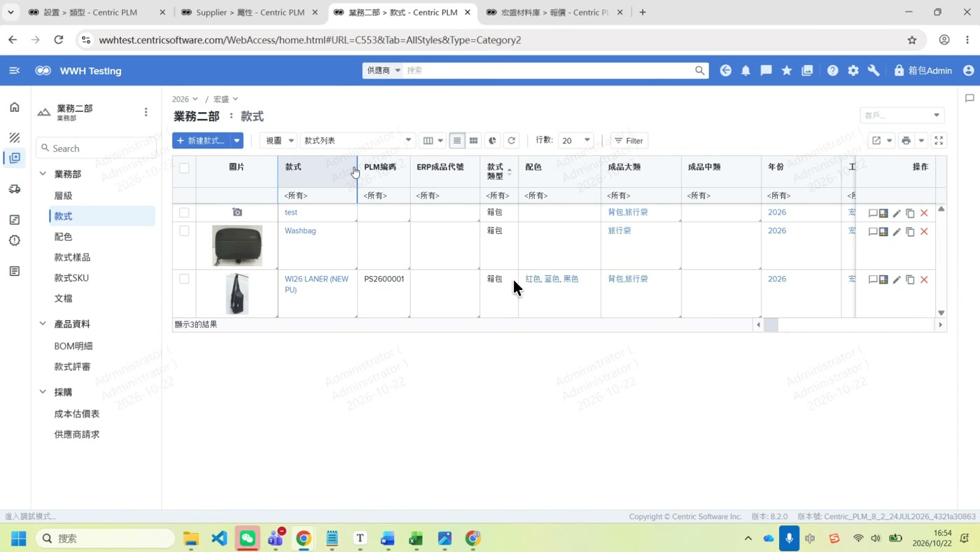Edit the Washbag row with pencil icon
Viewport: 980px width, 552px height.
pyautogui.click(x=897, y=232)
